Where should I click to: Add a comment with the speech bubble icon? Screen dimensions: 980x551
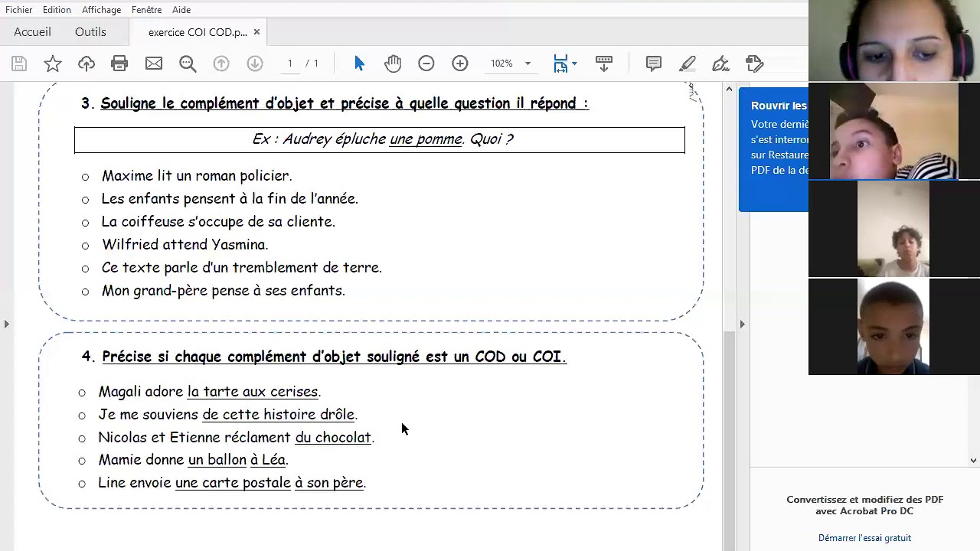653,64
